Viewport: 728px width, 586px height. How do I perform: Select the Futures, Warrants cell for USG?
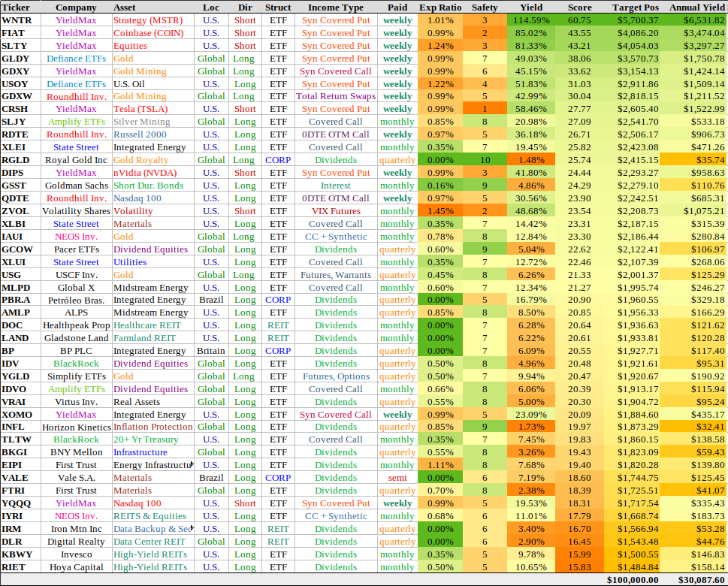pyautogui.click(x=336, y=275)
